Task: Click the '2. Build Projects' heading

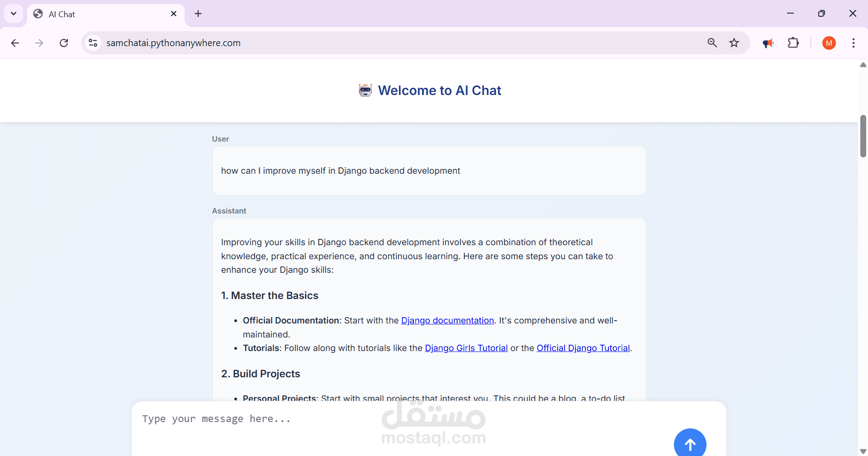Action: pyautogui.click(x=261, y=374)
